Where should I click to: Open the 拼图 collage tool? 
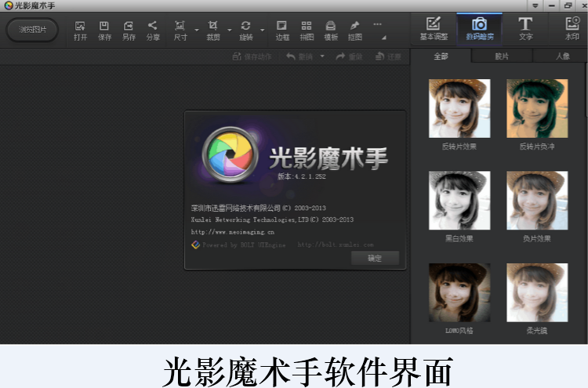(x=307, y=31)
